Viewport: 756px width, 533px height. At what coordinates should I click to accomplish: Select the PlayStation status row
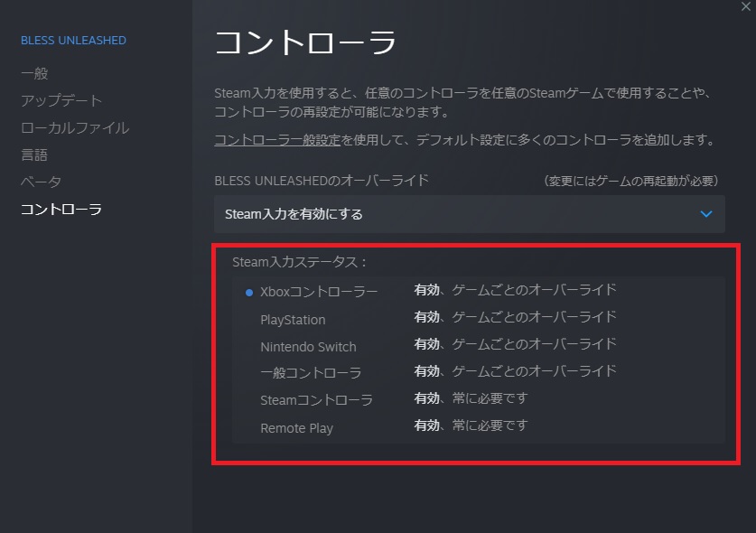tap(479, 319)
